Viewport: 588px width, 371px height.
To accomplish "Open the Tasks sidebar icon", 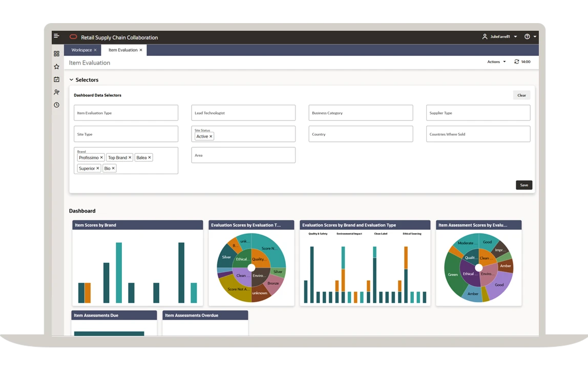I will point(56,79).
